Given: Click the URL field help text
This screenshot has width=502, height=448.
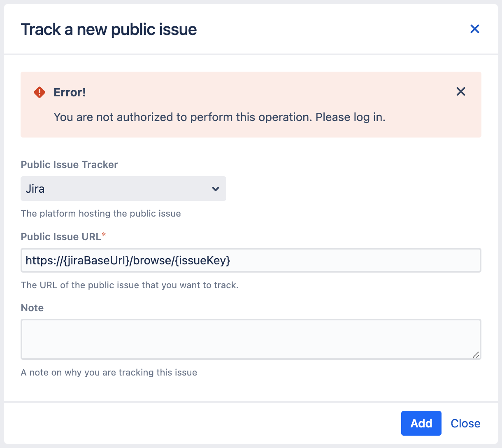Looking at the screenshot, I should [130, 285].
